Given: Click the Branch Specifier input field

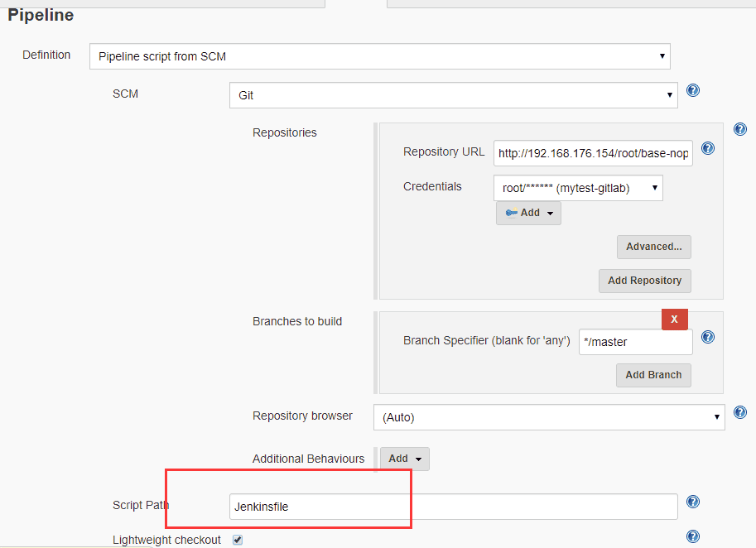Looking at the screenshot, I should pos(635,342).
